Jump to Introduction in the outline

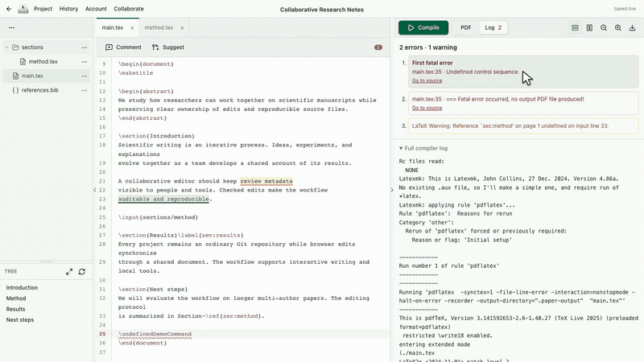click(x=22, y=288)
